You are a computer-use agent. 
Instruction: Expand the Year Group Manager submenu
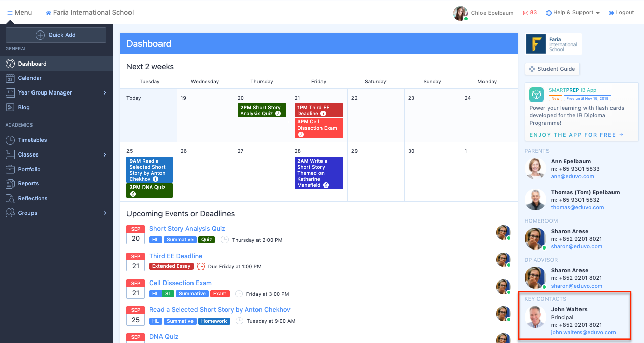click(105, 93)
